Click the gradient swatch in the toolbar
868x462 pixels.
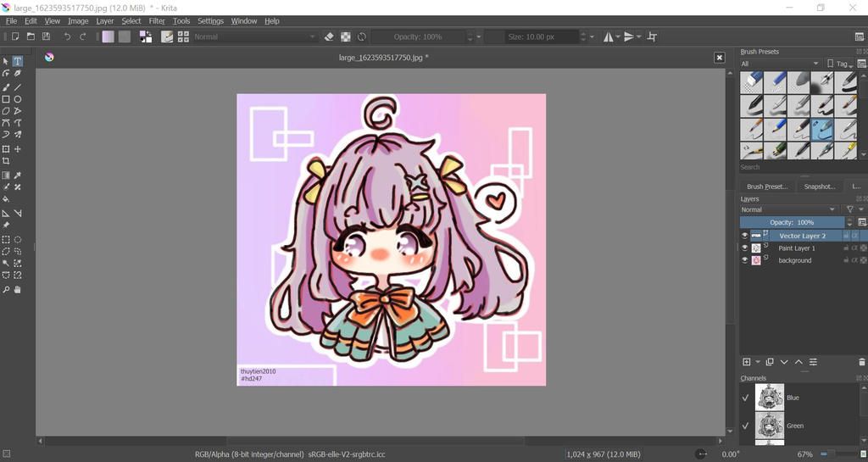(x=108, y=36)
